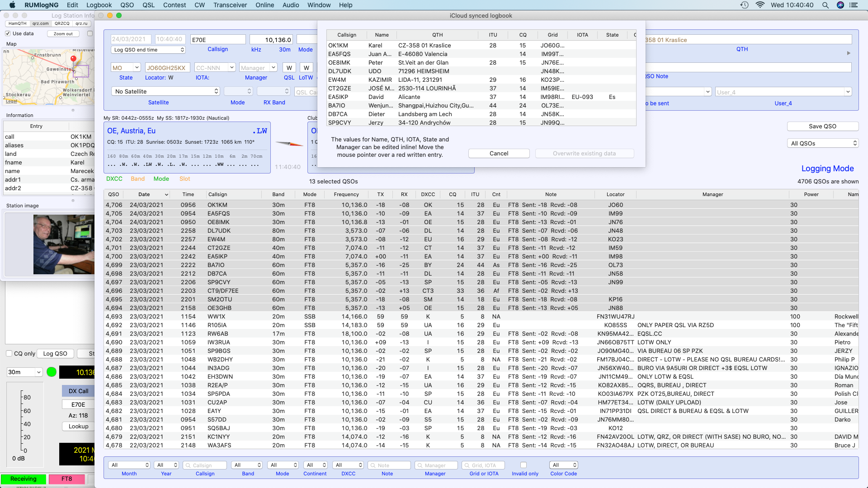Click the station image photo

coord(64,244)
